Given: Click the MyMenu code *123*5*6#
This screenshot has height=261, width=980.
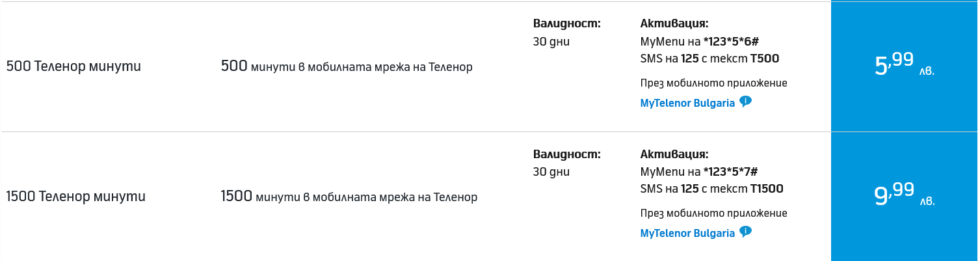Looking at the screenshot, I should pos(730,42).
